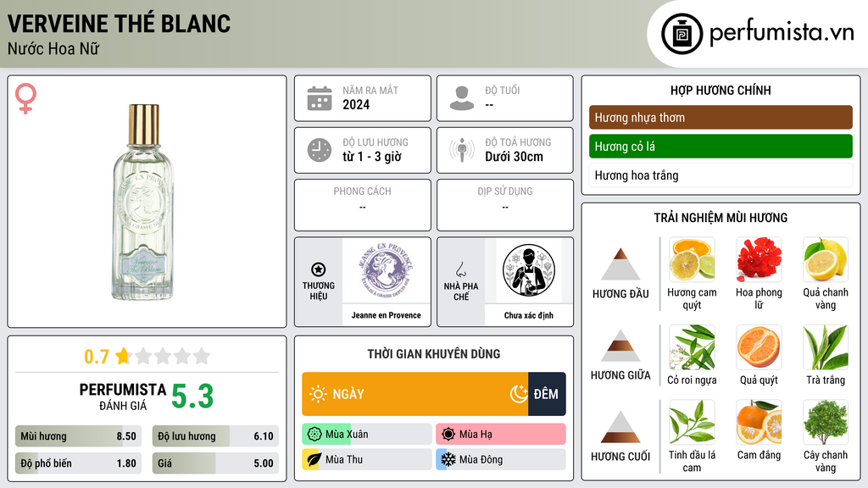
Task: Click the Phong cách card
Action: (x=363, y=205)
